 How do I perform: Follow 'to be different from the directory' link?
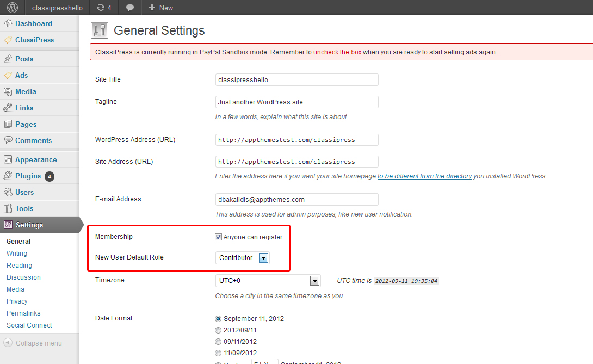[x=425, y=176]
